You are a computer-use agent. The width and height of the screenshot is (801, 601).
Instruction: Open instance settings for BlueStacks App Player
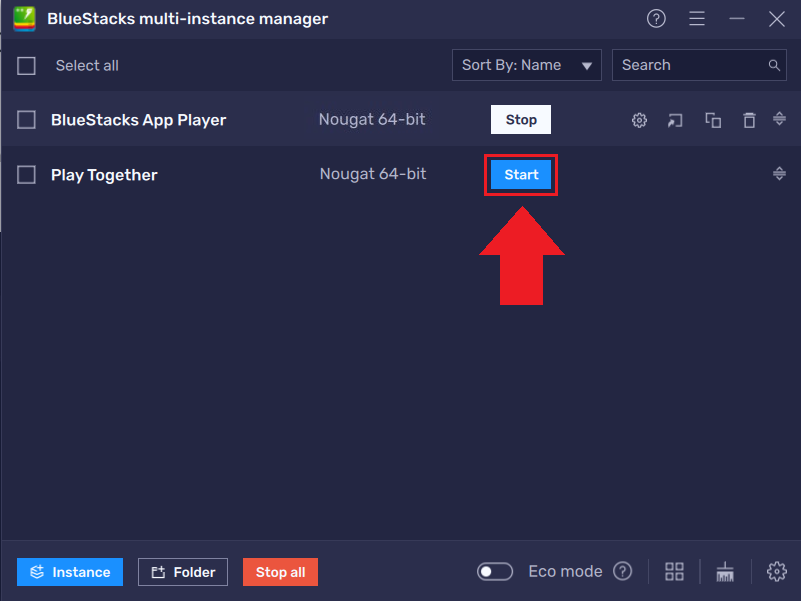[639, 120]
